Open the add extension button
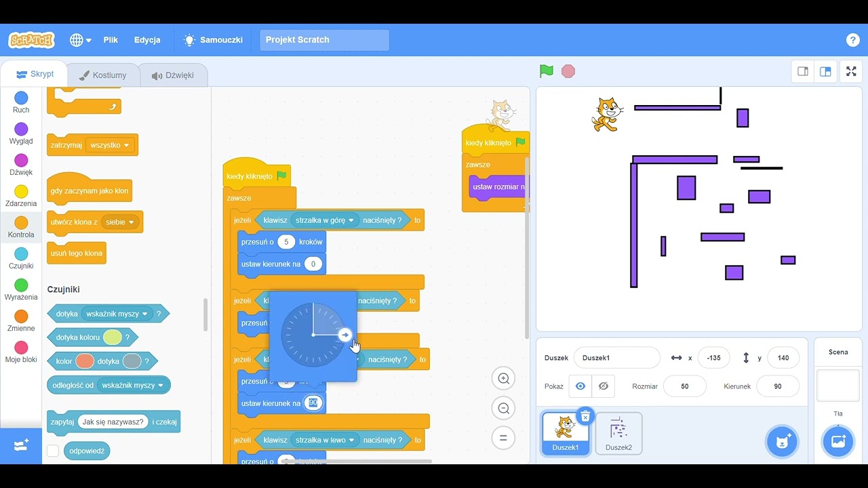The height and width of the screenshot is (488, 868). [x=21, y=445]
